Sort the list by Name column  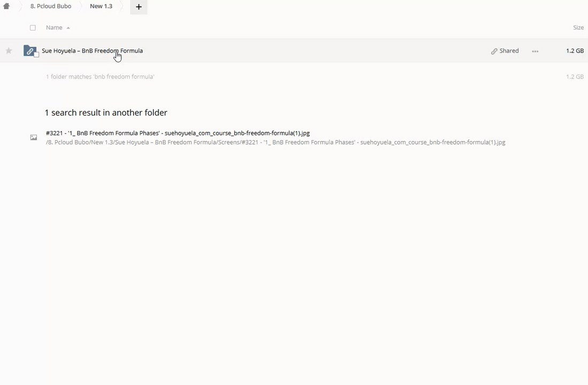tap(54, 28)
